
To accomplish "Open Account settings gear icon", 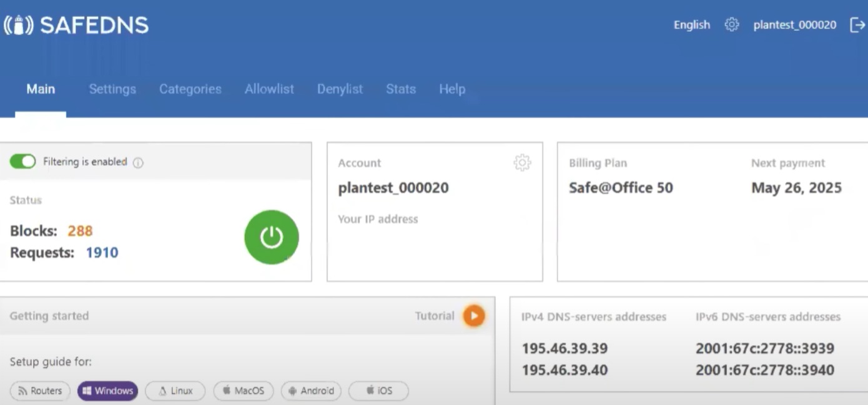I will coord(522,162).
